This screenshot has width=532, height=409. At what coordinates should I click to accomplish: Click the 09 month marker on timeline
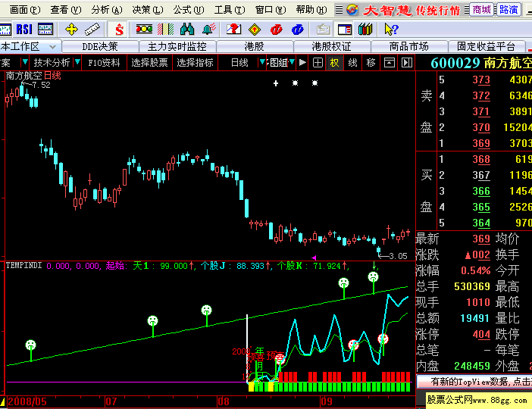(x=327, y=402)
